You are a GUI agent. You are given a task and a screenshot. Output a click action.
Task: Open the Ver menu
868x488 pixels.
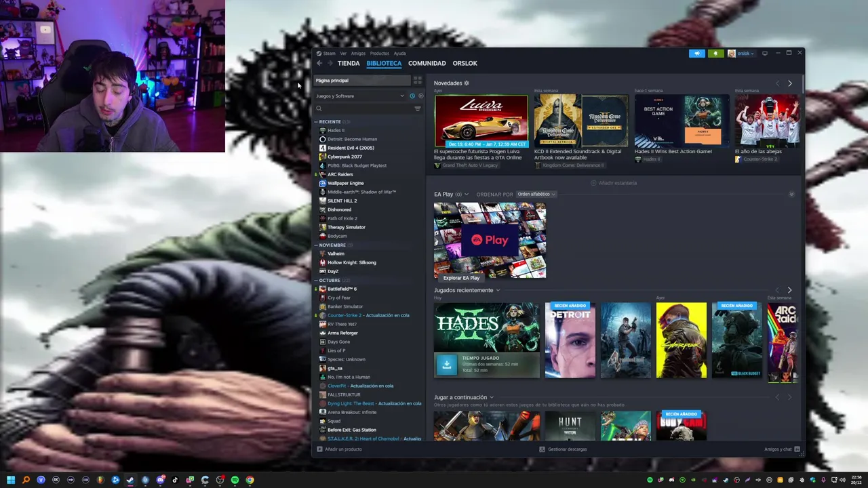[x=343, y=54]
